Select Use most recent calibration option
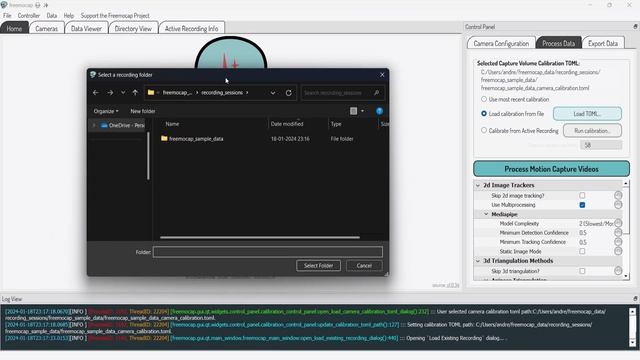Screen dimensions: 640x360 pyautogui.click(x=484, y=99)
